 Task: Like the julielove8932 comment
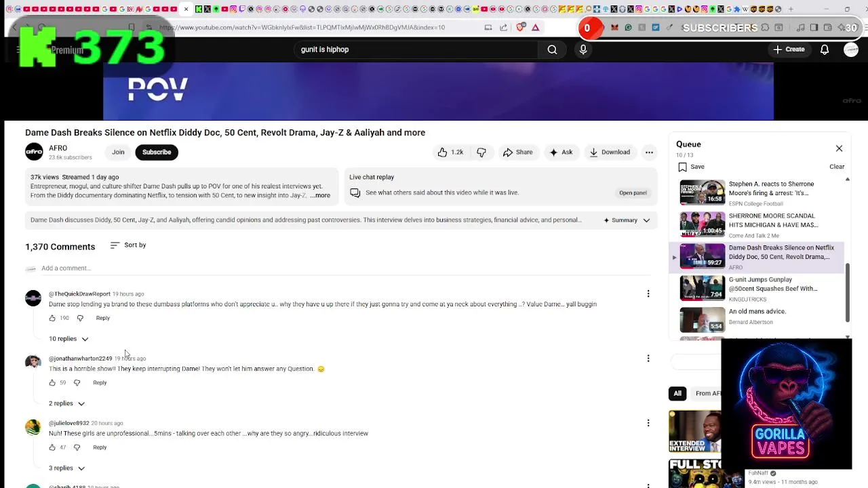(52, 447)
